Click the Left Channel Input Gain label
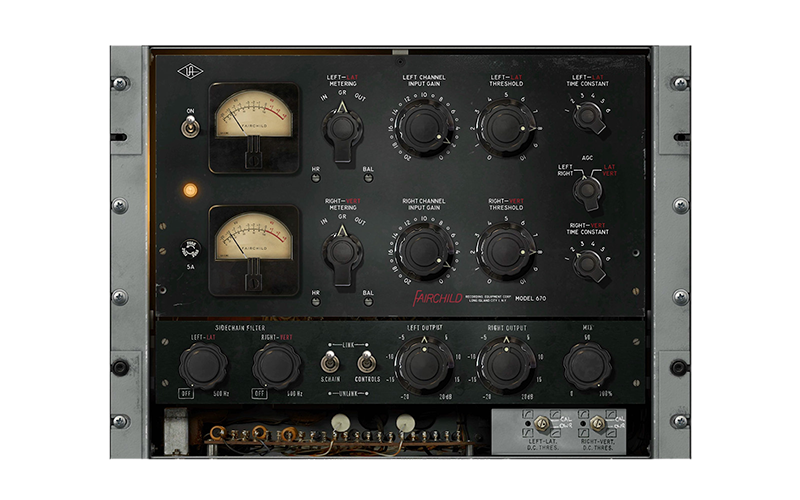 tap(424, 81)
